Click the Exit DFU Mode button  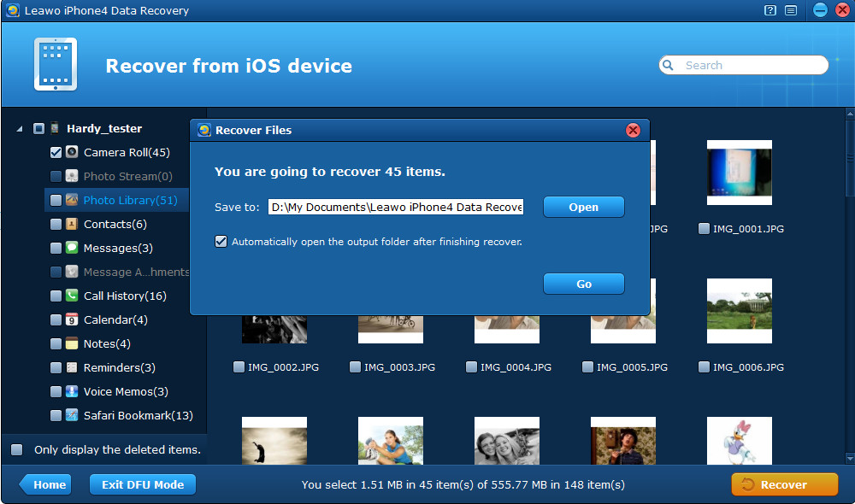(142, 484)
